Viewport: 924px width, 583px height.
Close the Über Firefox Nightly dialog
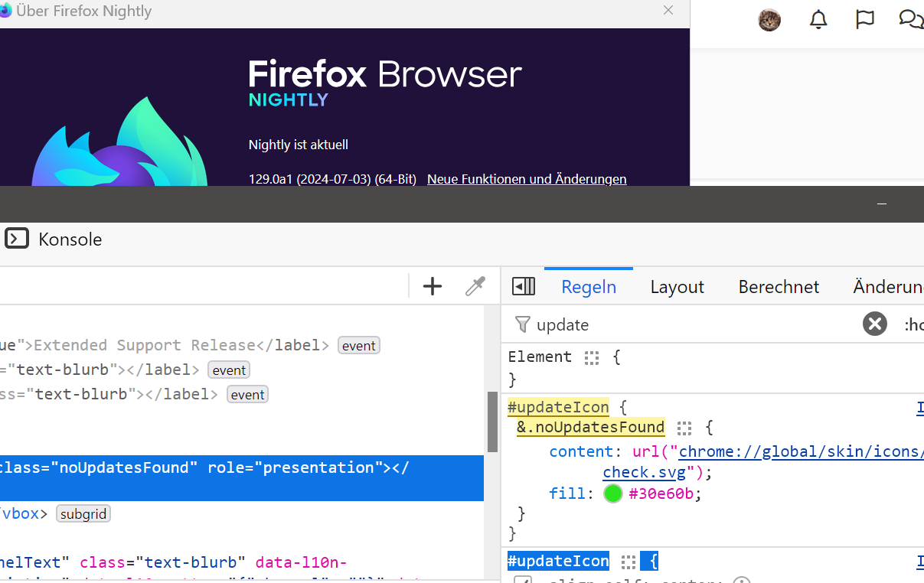pyautogui.click(x=668, y=11)
